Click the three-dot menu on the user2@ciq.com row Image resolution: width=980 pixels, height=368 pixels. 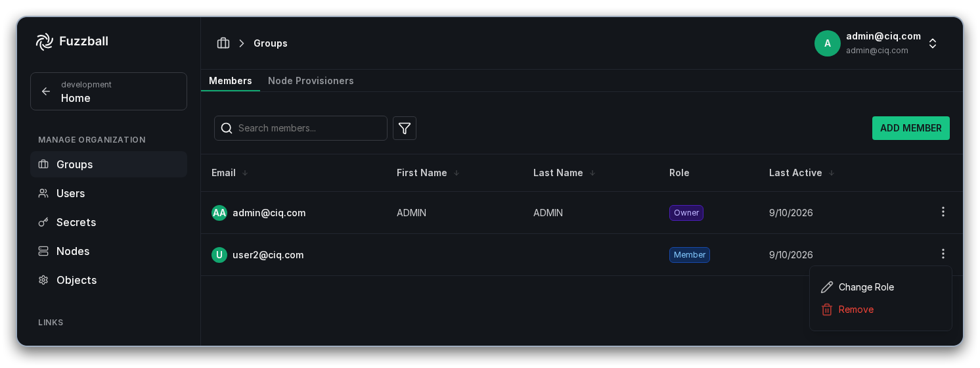[943, 254]
